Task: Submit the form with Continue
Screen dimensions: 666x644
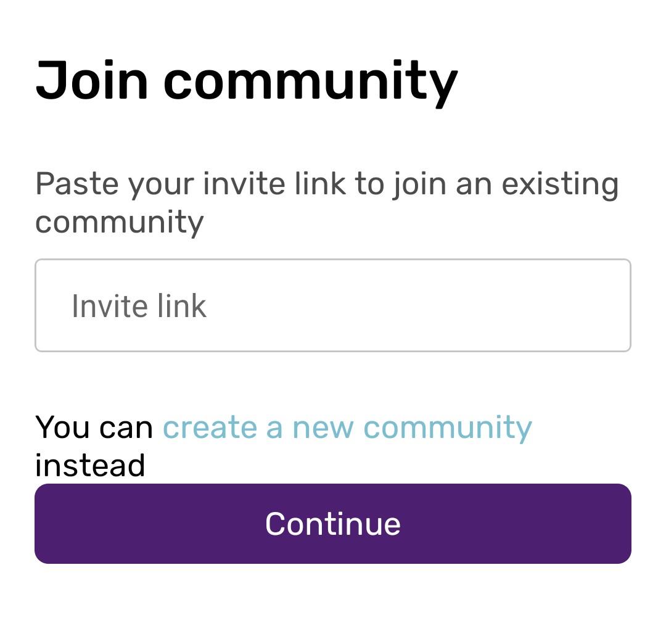Action: pos(333,524)
